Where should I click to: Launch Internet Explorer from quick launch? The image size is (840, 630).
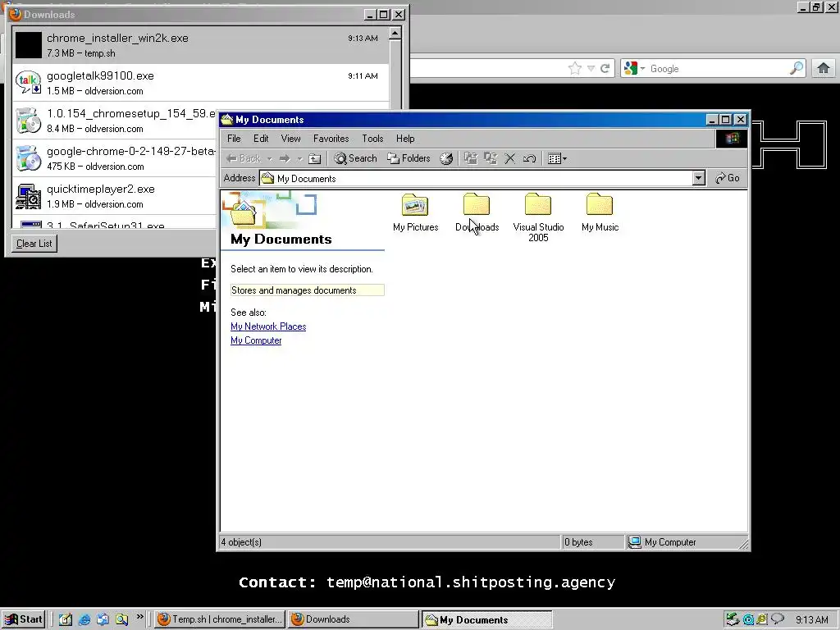[x=84, y=619]
